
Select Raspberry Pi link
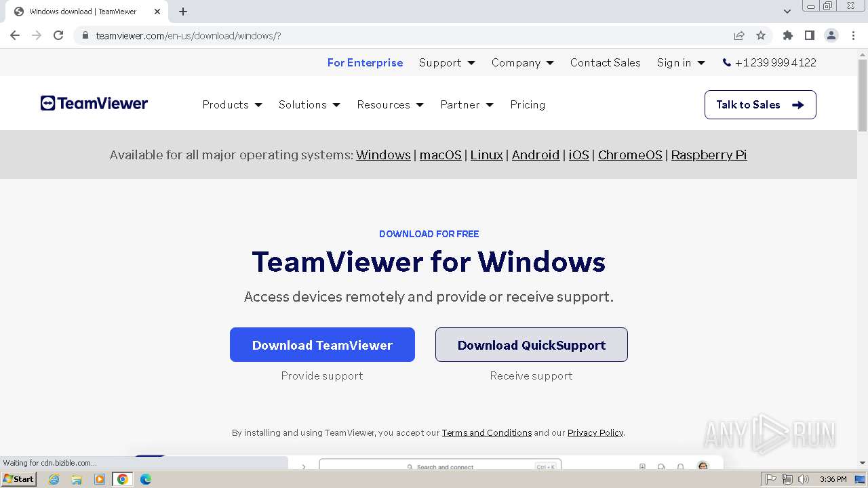tap(709, 155)
